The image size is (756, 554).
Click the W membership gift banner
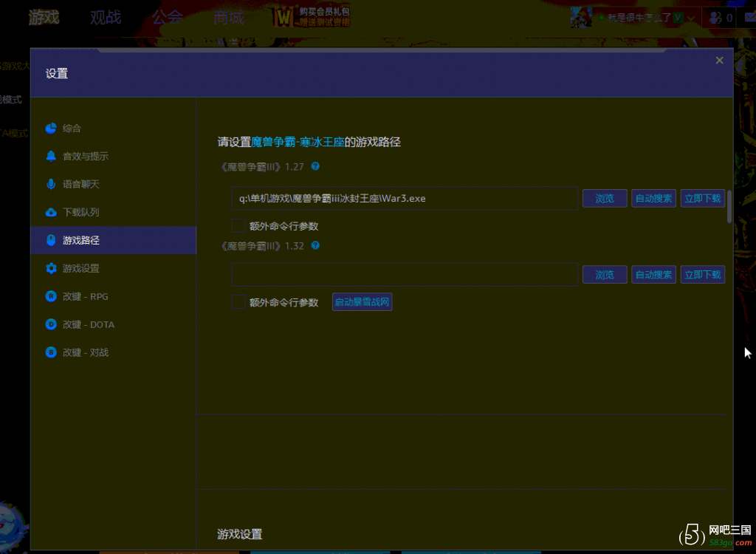(x=312, y=17)
